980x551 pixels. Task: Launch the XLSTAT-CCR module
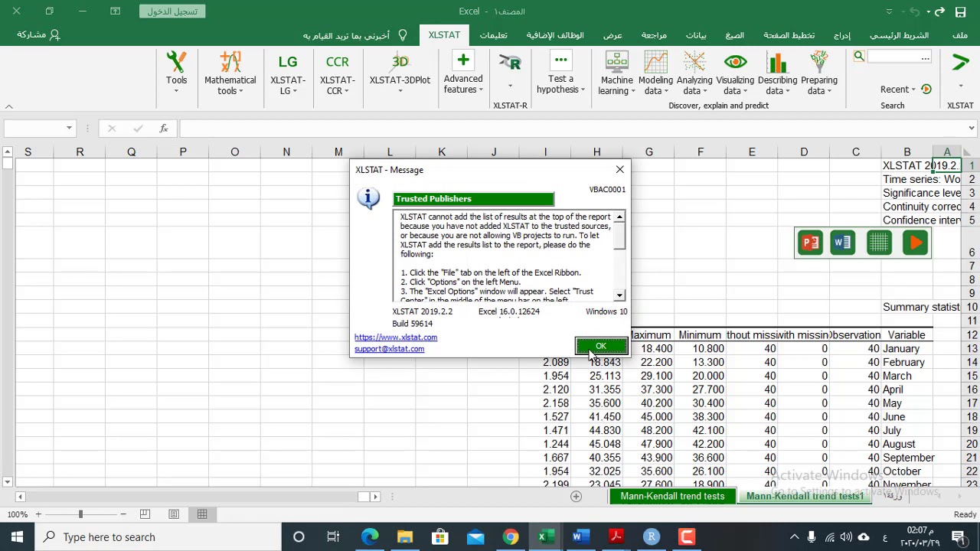tap(337, 73)
